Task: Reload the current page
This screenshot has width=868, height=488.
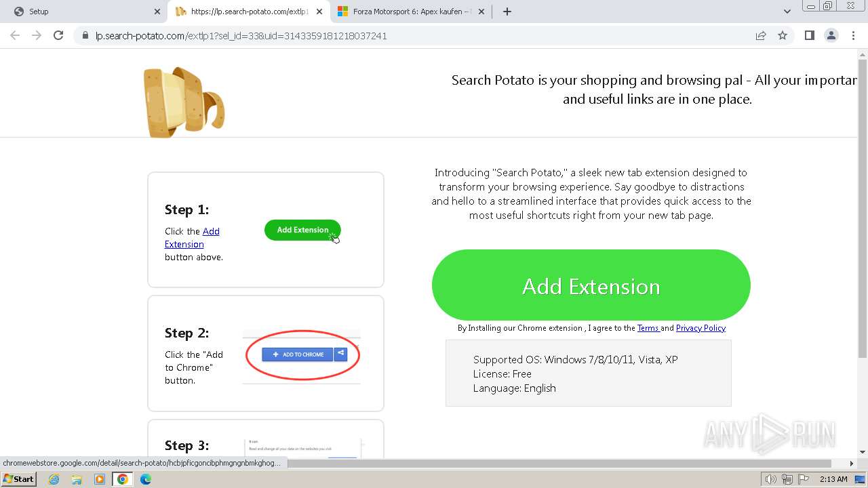Action: (58, 35)
